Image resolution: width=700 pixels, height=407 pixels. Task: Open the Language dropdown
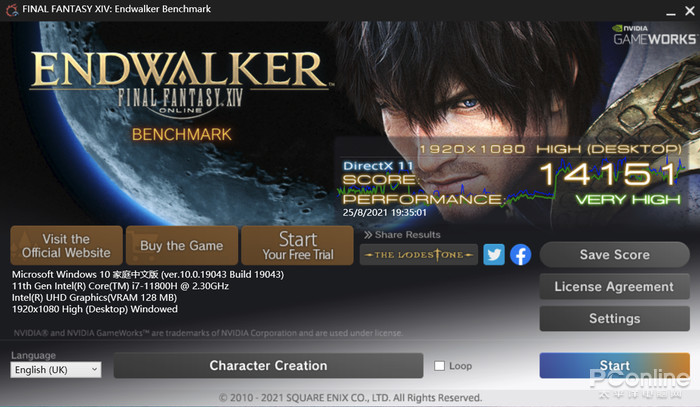56,370
